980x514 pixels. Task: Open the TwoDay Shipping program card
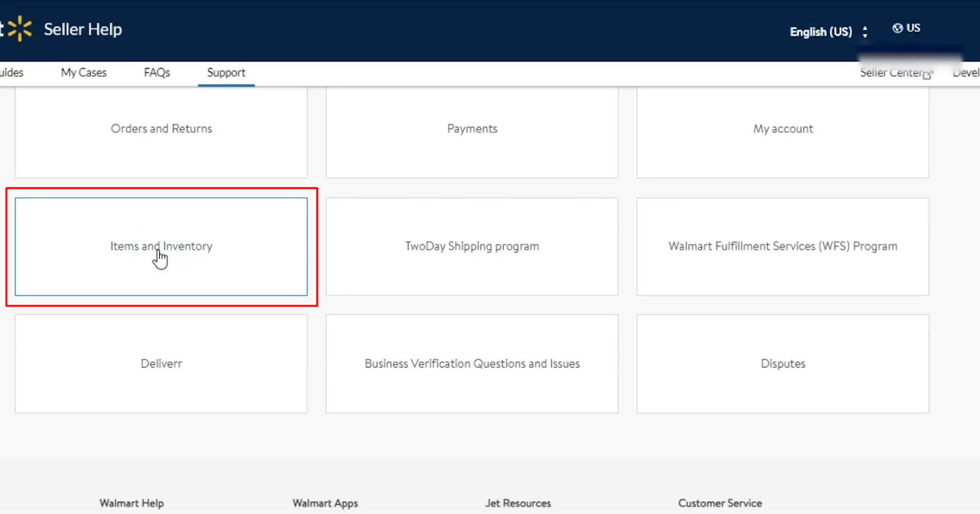(472, 246)
